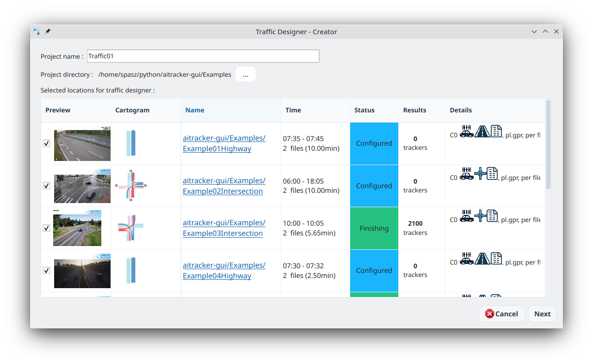Click the Example02Intersection cartogram diagram

click(131, 185)
